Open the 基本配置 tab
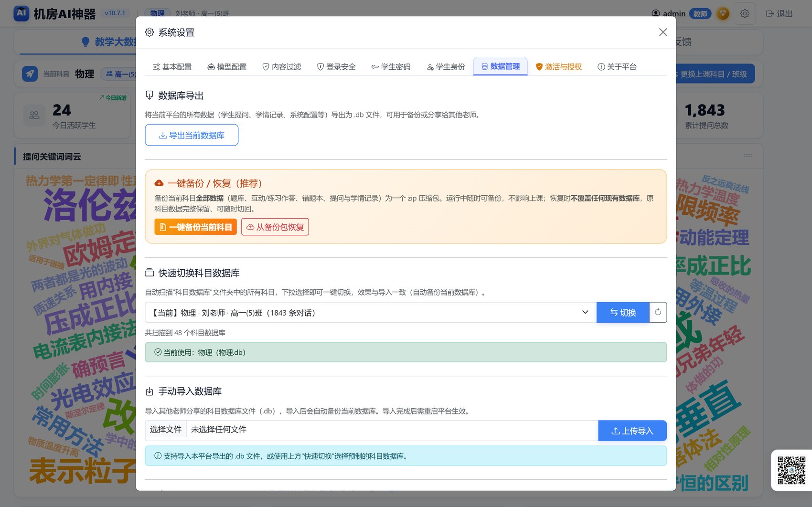 pos(172,67)
